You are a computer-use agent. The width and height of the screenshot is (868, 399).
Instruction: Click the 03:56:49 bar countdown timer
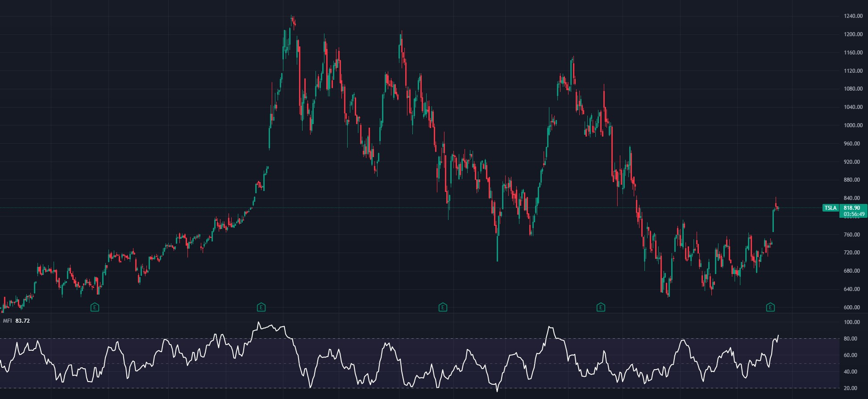[x=851, y=214]
